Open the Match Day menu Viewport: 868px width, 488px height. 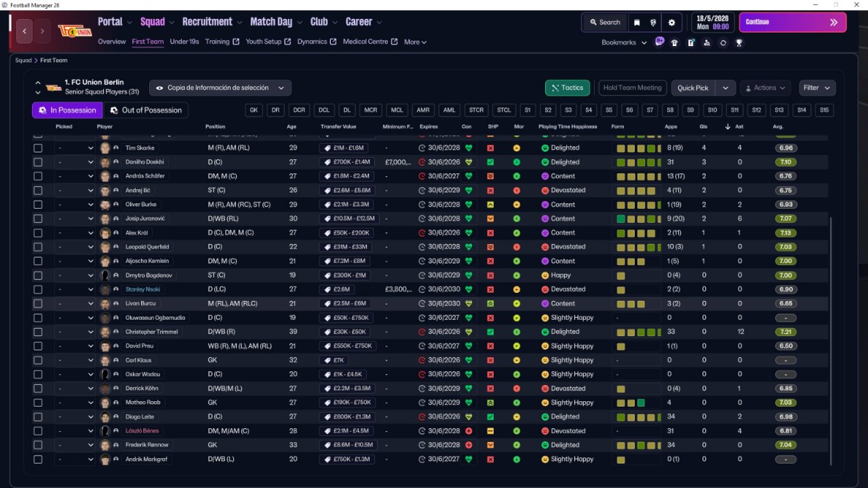275,22
